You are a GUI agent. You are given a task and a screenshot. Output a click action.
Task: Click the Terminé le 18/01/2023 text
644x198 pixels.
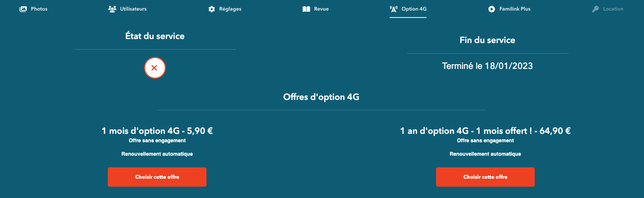(x=487, y=66)
